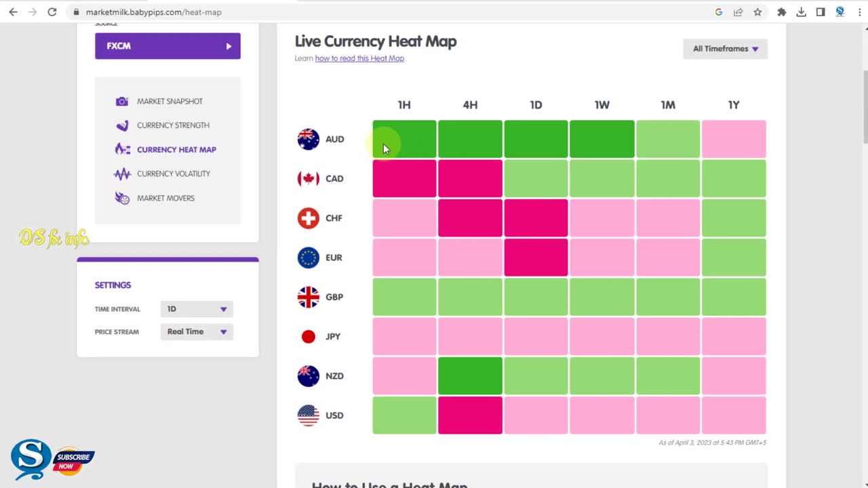
Task: Click the 4H column header
Action: pyautogui.click(x=470, y=105)
